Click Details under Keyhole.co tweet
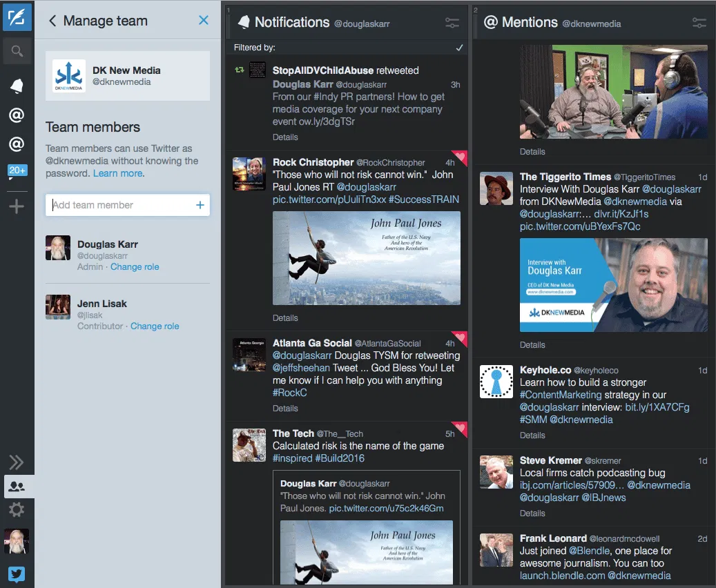Image resolution: width=716 pixels, height=588 pixels. click(x=532, y=435)
